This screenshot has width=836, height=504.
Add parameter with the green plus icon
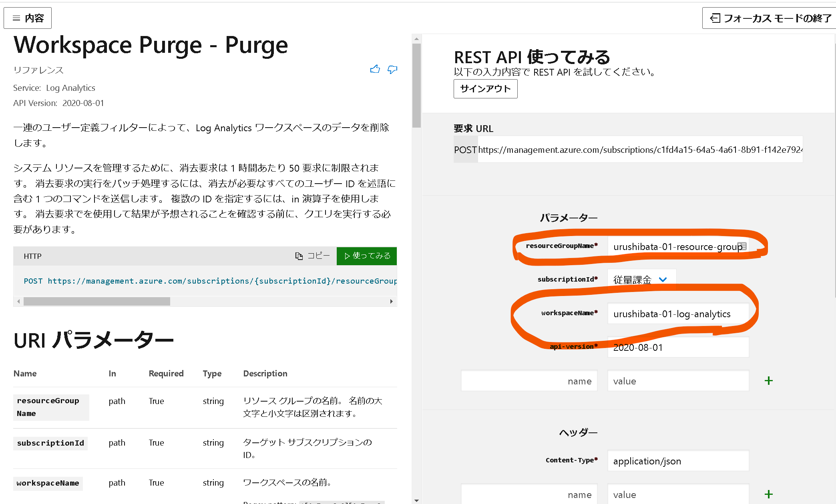[768, 381]
